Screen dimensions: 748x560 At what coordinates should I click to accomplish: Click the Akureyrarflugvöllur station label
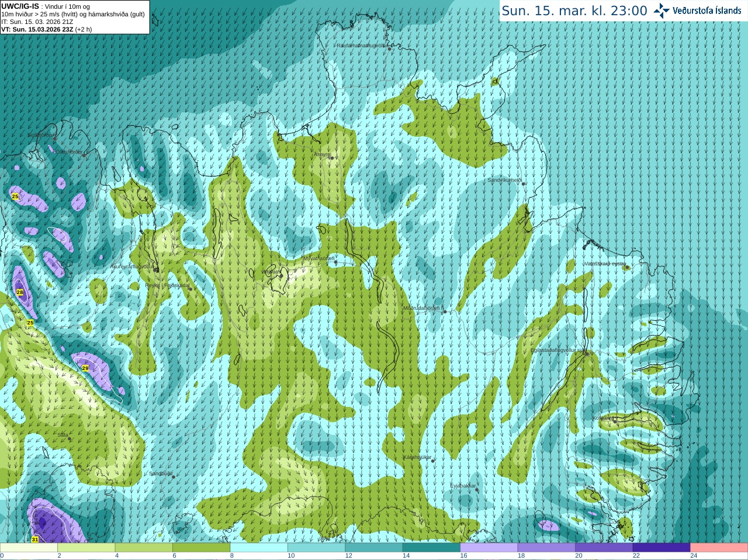(133, 266)
